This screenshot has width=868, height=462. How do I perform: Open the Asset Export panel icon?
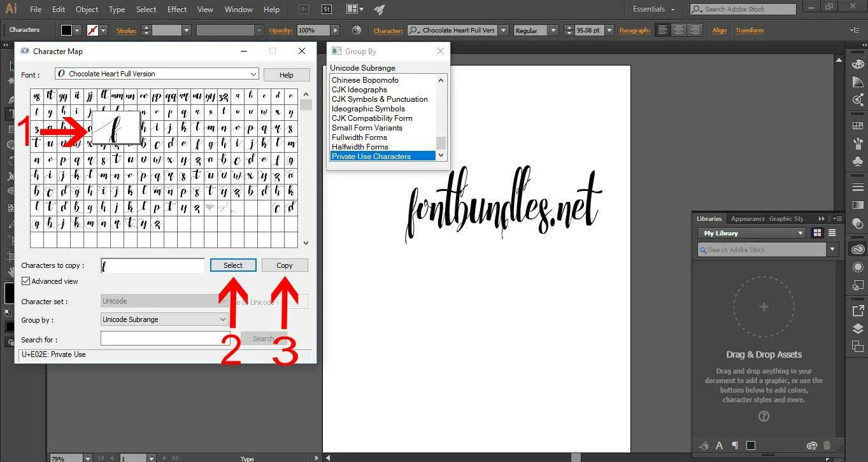[858, 311]
